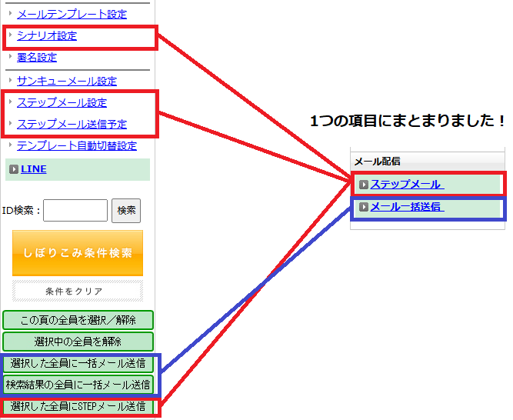Click the ID検索： label
513x420 pixels.
(22, 210)
